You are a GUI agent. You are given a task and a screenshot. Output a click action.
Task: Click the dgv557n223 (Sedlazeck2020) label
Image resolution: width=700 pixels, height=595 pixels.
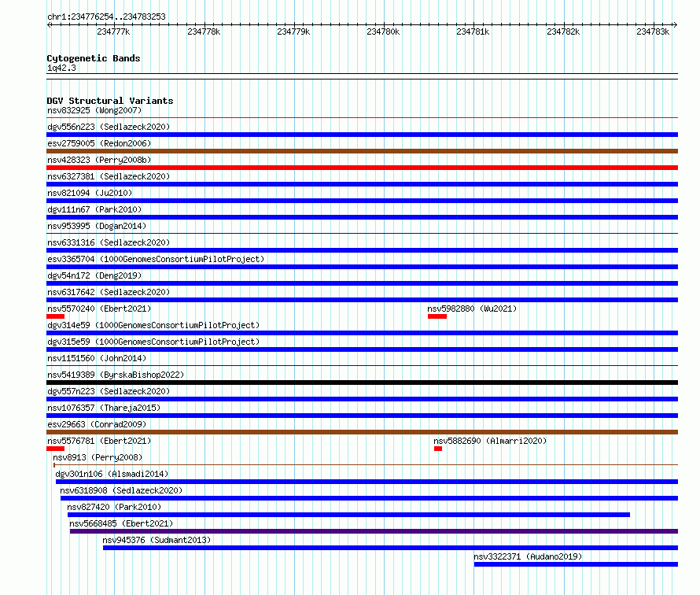(x=109, y=391)
